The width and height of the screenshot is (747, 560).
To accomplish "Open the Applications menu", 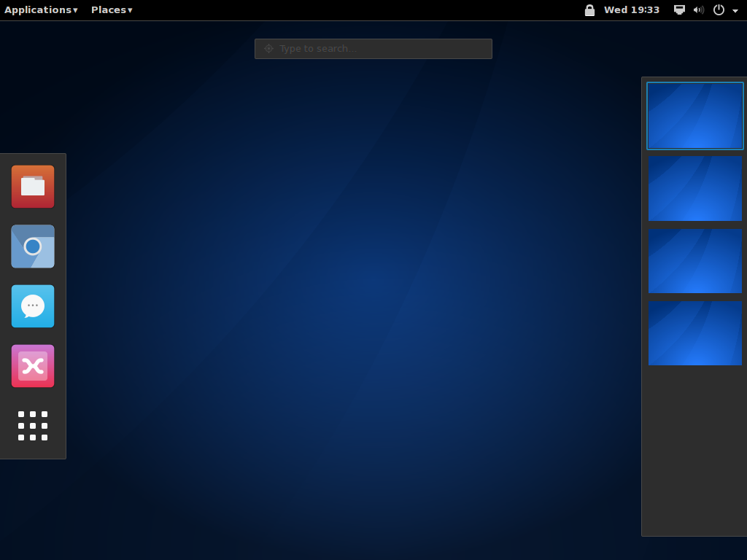I will (36, 10).
